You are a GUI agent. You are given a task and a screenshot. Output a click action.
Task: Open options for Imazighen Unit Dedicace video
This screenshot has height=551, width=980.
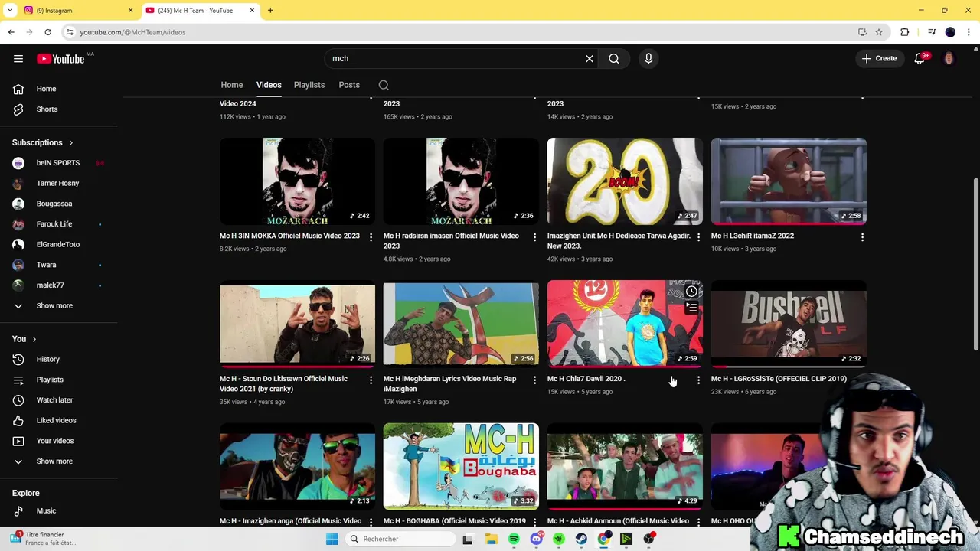click(x=698, y=237)
